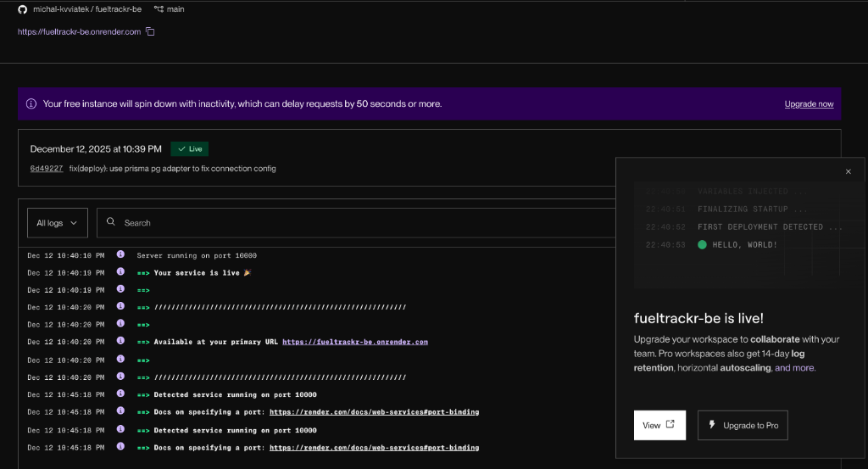Copy the fueltrackr-be service URL
868x469 pixels.
pos(150,31)
